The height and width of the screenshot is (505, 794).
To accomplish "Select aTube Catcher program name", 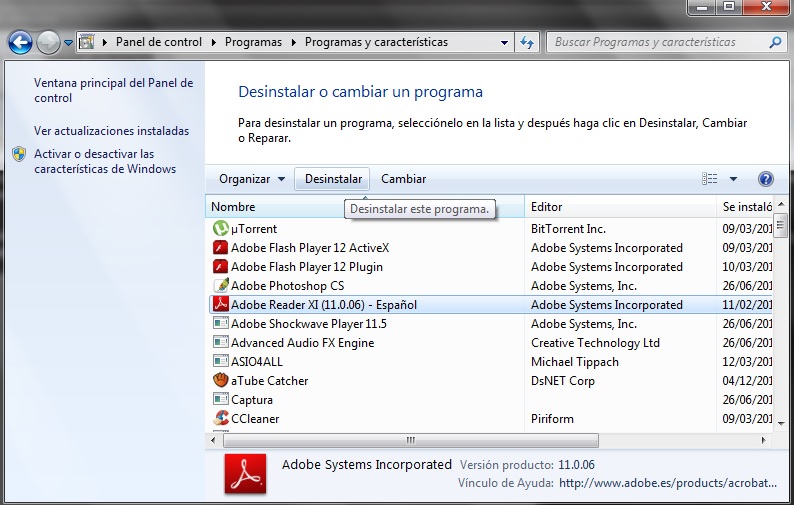I will 269,381.
